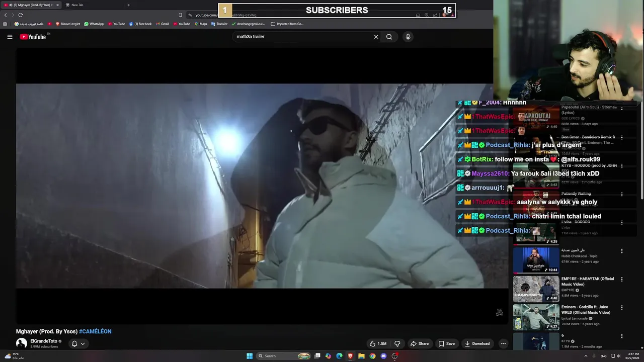Open options menu for EMP1RE HABAYTAK video

pos(622,279)
